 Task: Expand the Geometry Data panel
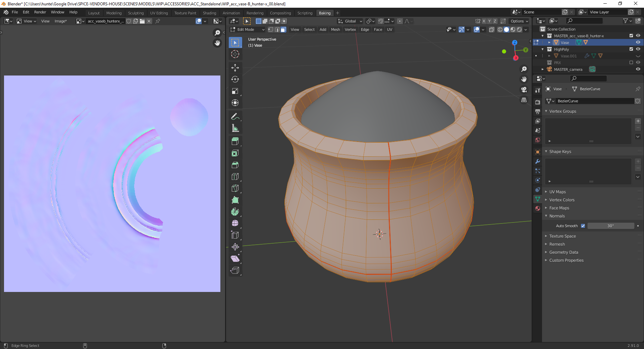[563, 252]
